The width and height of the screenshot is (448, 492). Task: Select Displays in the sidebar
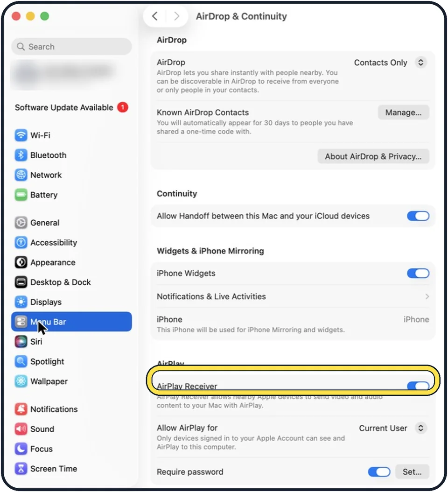coord(71,302)
